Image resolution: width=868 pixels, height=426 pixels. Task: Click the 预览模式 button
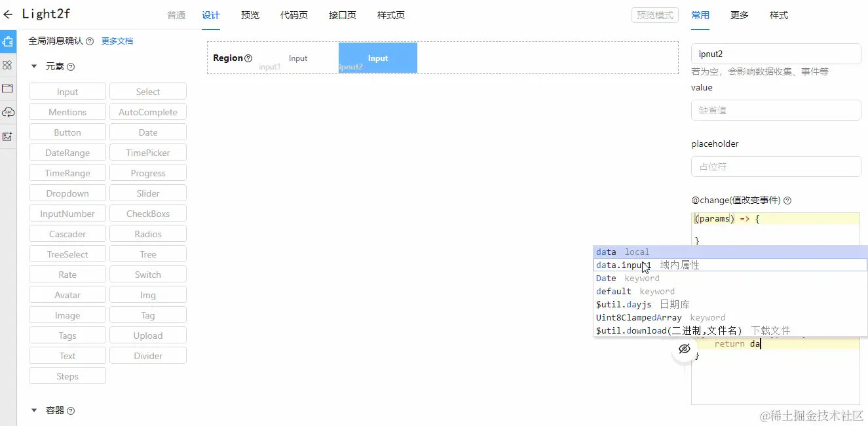point(655,15)
